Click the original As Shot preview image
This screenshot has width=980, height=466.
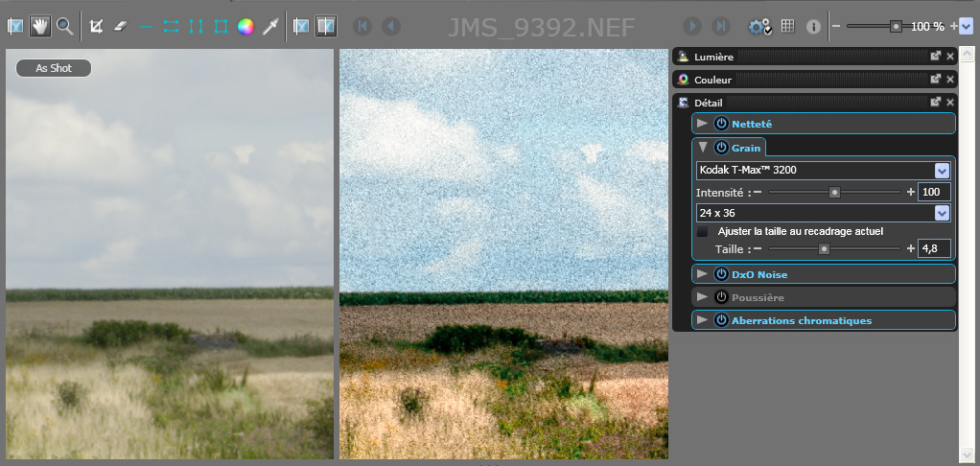[170, 254]
